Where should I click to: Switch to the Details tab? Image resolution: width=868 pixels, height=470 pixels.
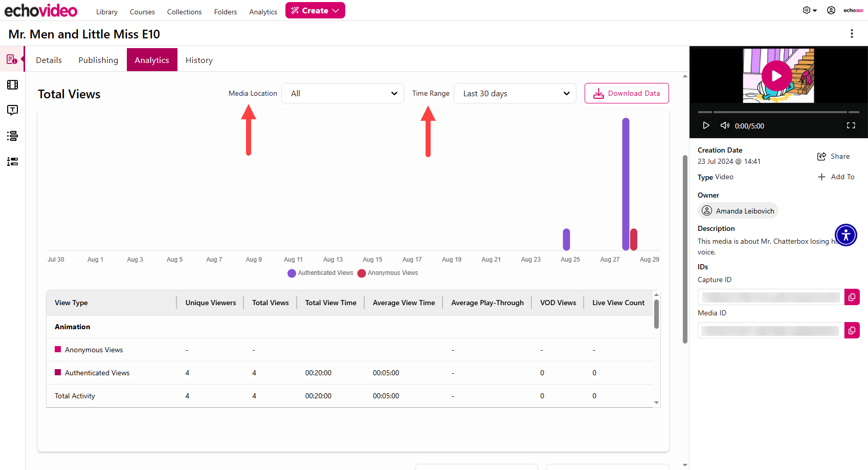(x=49, y=60)
